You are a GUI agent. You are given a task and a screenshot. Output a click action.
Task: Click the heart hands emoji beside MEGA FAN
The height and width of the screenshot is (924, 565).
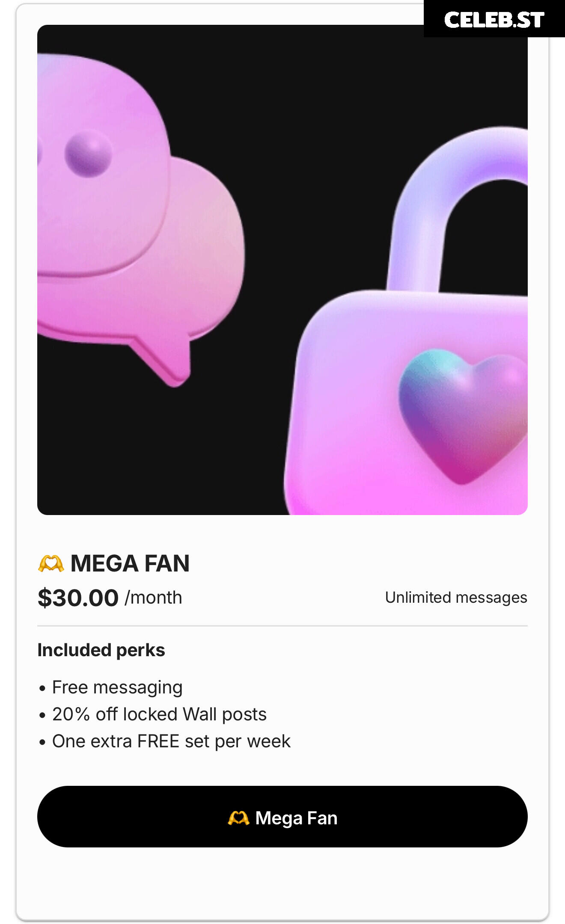51,563
